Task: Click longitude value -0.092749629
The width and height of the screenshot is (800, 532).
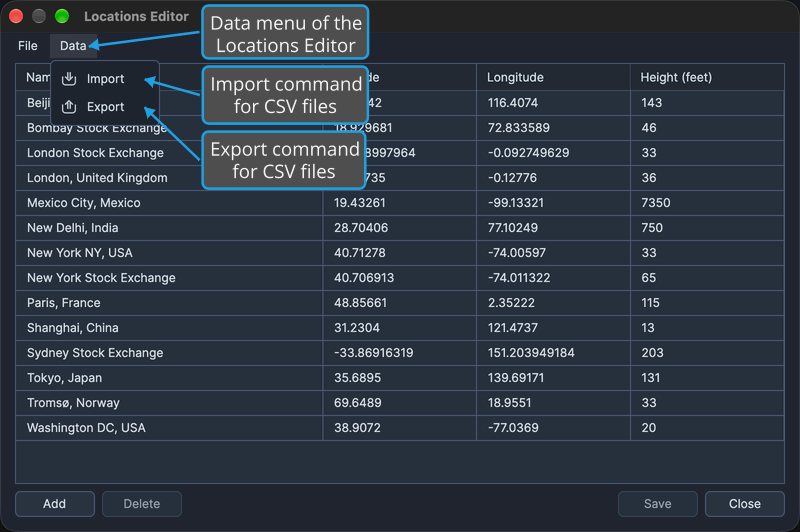Action: (x=528, y=153)
